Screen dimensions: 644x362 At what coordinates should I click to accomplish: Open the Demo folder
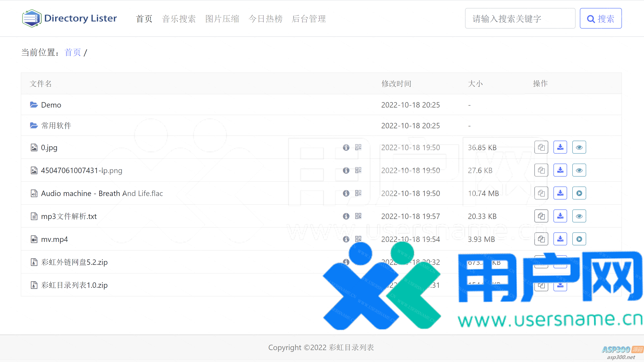pos(51,105)
